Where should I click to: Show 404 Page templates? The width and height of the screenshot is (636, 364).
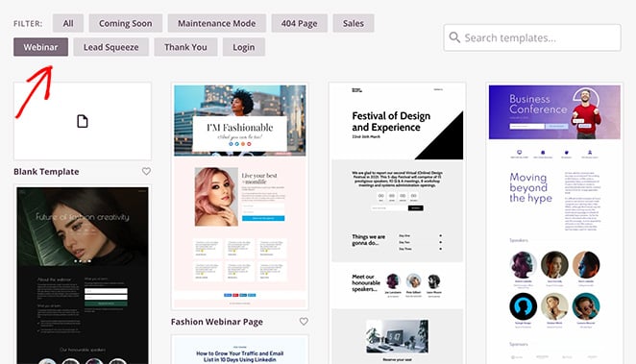click(x=300, y=23)
